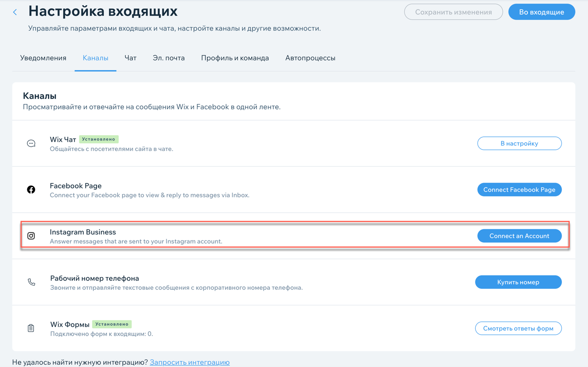Click the Установлено badge next to Wix Чат

coord(99,139)
